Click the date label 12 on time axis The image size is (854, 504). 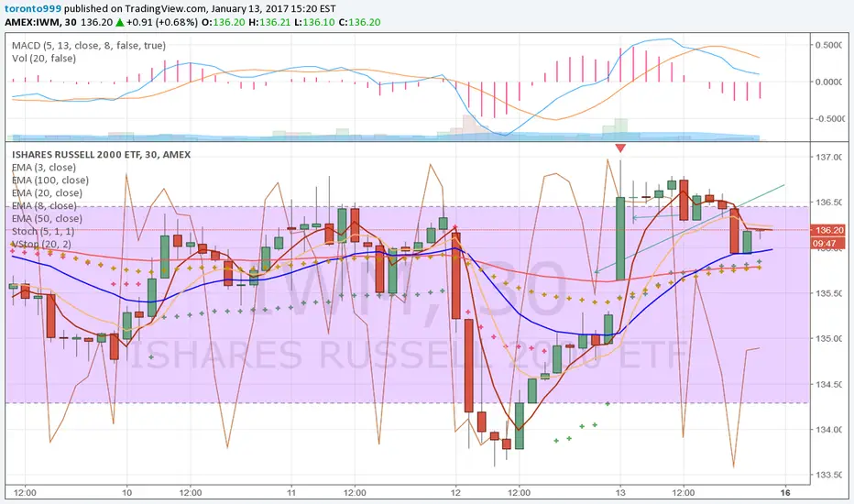pyautogui.click(x=456, y=493)
